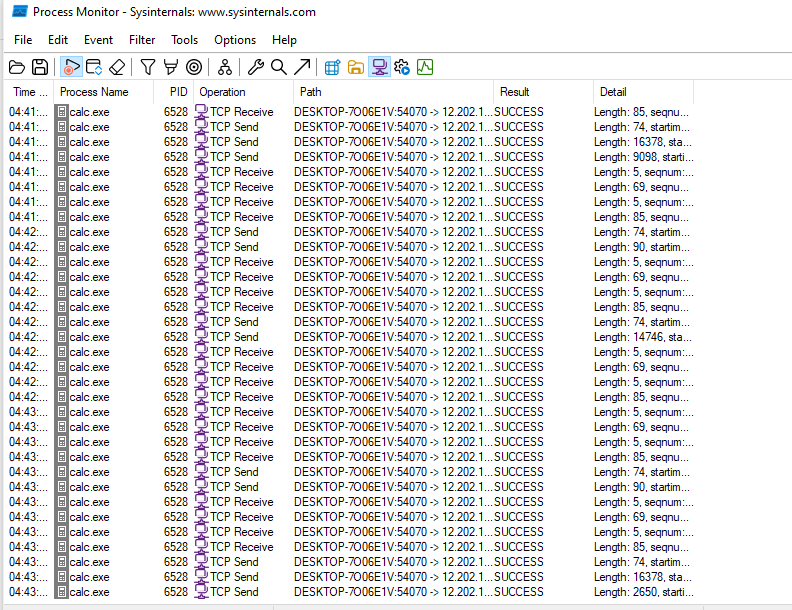Image resolution: width=792 pixels, height=610 pixels.
Task: Select the Include Process From Window target icon
Action: click(x=194, y=67)
